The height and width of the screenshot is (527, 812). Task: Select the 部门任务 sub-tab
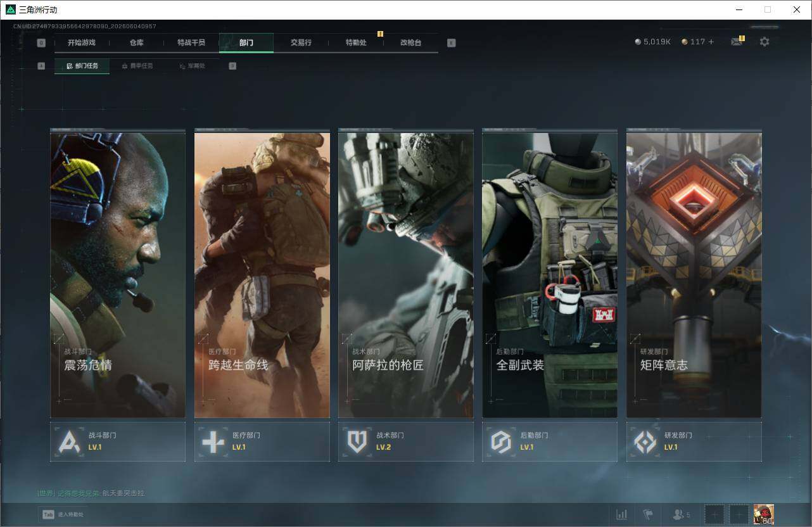pos(82,66)
